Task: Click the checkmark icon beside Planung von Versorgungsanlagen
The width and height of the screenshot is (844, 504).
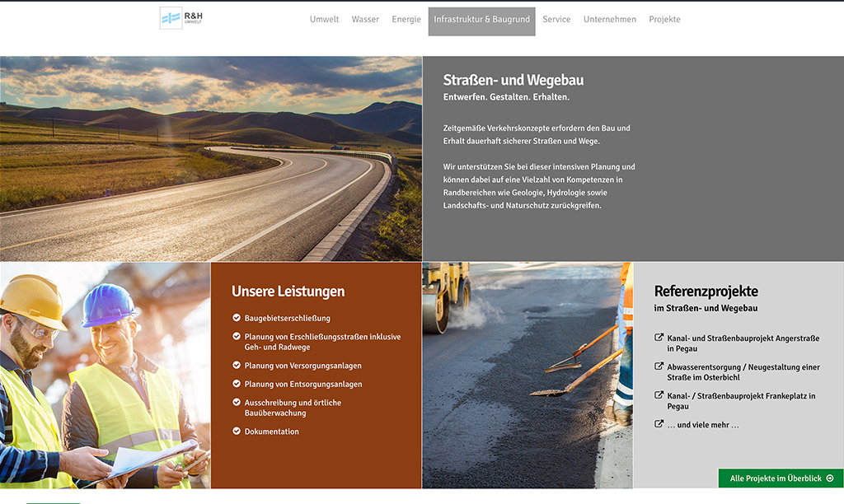Action: pos(237,365)
